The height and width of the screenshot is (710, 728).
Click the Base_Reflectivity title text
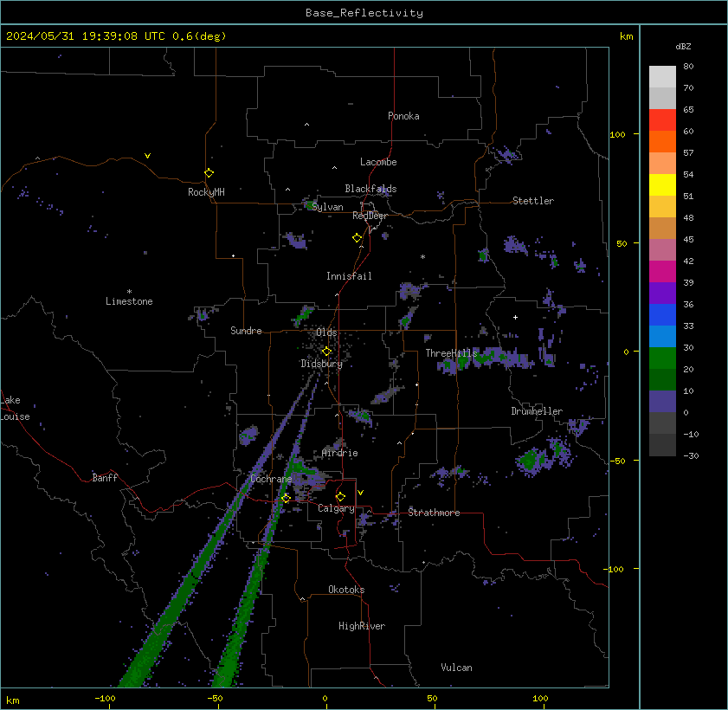(364, 13)
